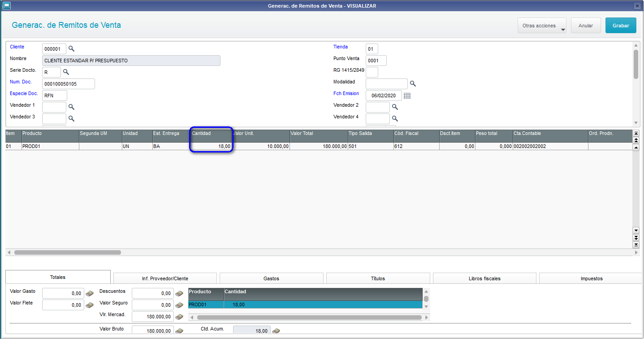This screenshot has height=339, width=644.
Task: Click the money icon beside Descuentos
Action: [x=179, y=293]
